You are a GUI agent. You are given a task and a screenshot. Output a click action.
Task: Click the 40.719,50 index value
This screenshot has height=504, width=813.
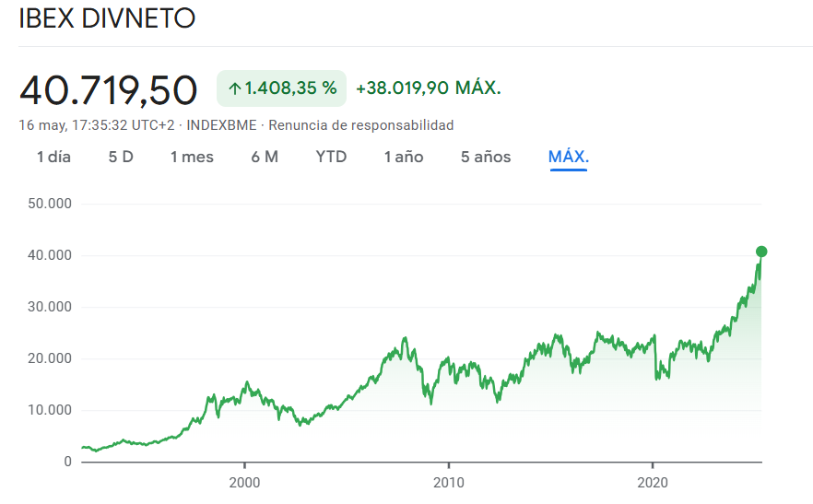click(x=109, y=90)
